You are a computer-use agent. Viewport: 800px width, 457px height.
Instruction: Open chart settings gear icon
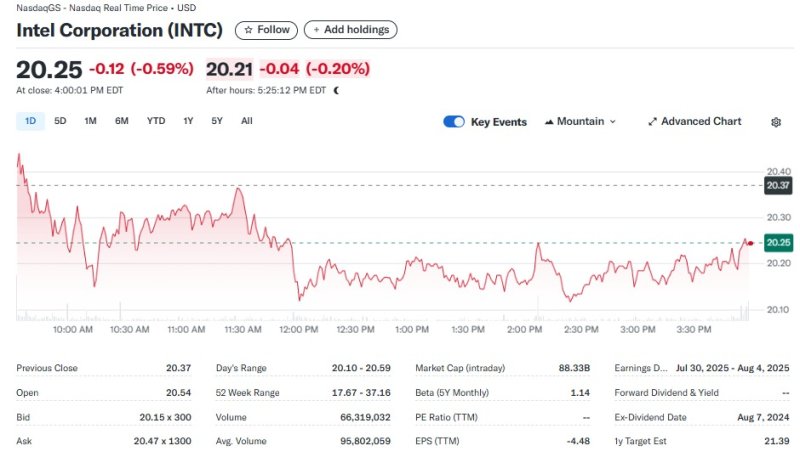776,122
